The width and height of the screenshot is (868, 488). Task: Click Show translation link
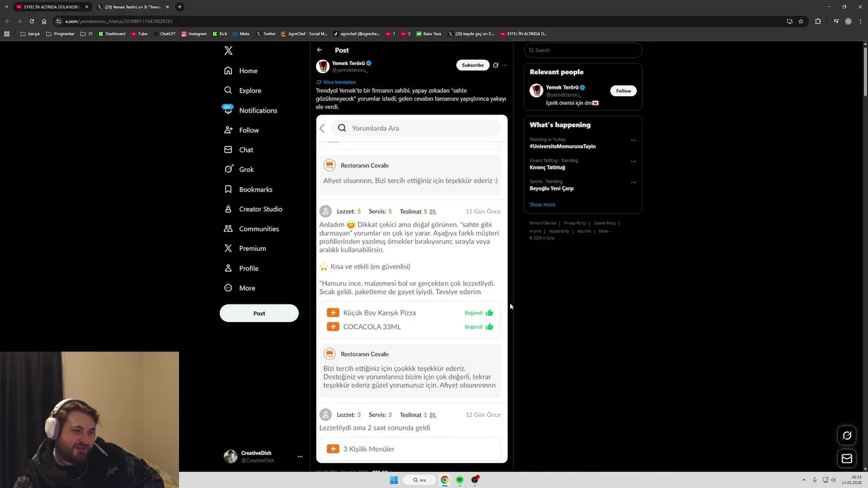[x=339, y=82]
